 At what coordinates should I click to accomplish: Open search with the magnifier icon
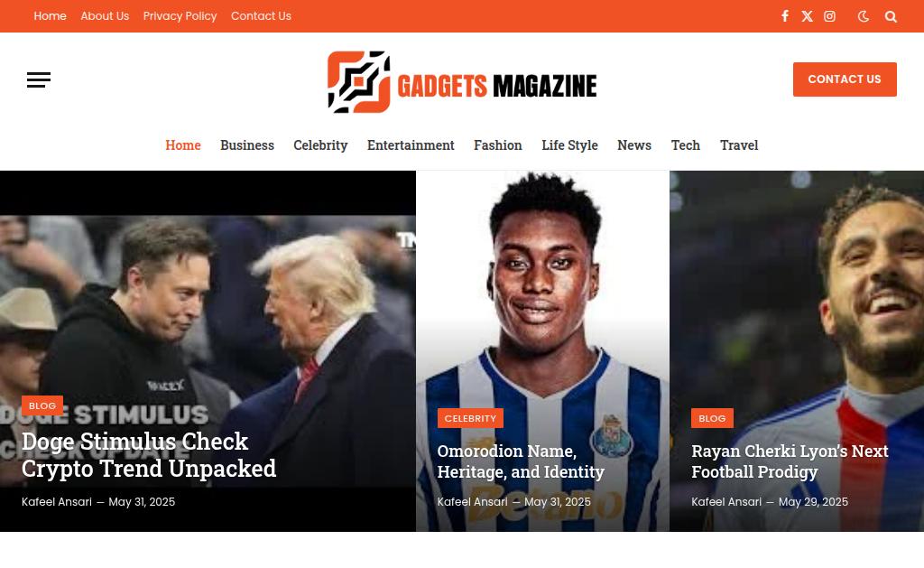(891, 16)
